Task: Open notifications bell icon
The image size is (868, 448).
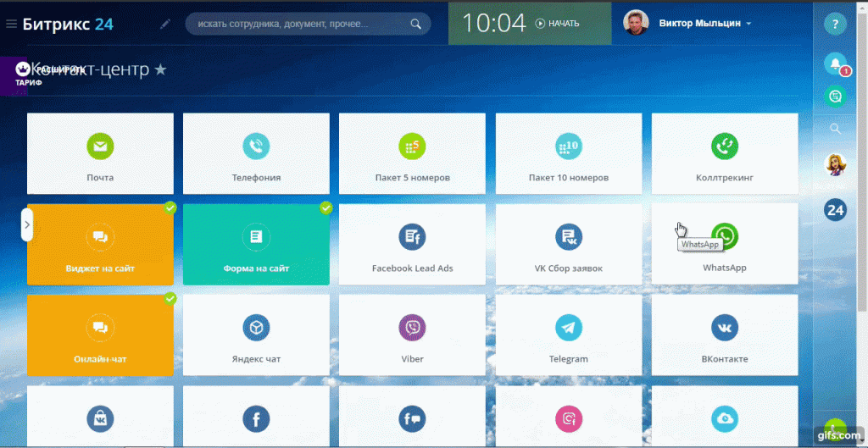Action: (x=835, y=64)
